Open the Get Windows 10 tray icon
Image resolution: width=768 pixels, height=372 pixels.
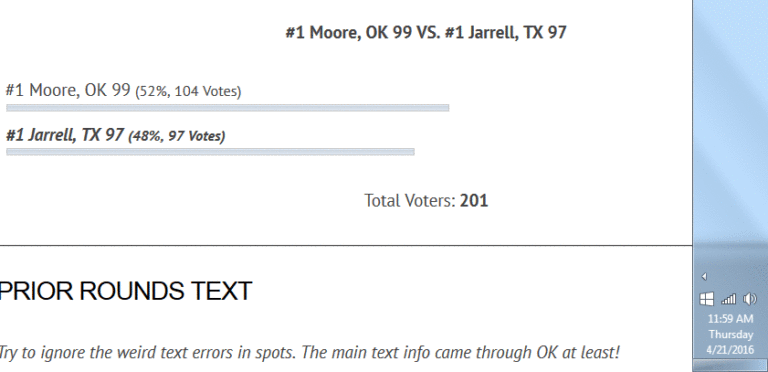(706, 299)
